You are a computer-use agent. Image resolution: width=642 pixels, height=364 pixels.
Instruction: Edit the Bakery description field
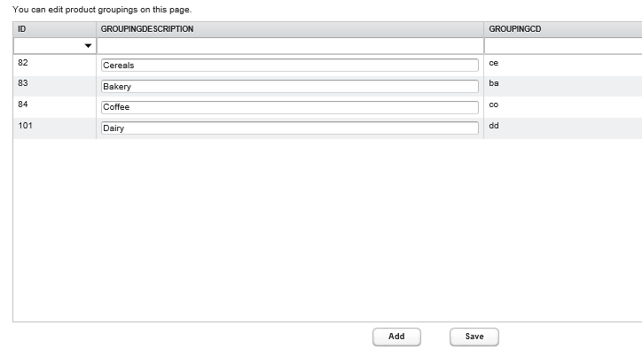289,86
